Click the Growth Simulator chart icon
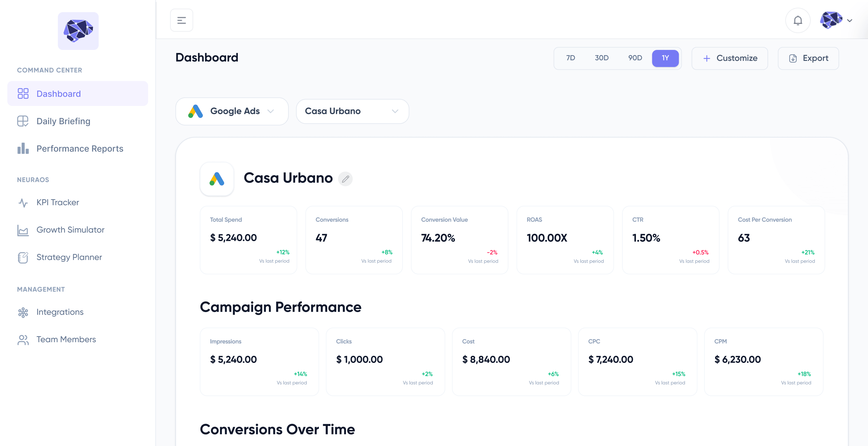 (23, 230)
